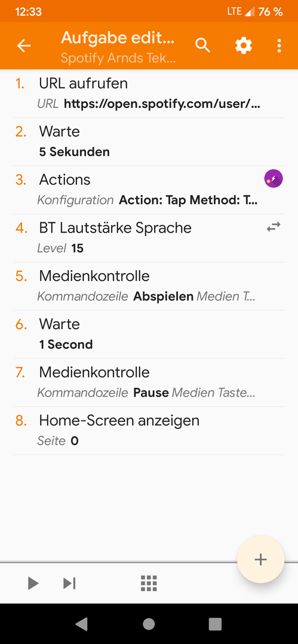The width and height of the screenshot is (298, 644).
Task: Tap the AutoInput plugin icon on Actions
Action: (x=274, y=179)
